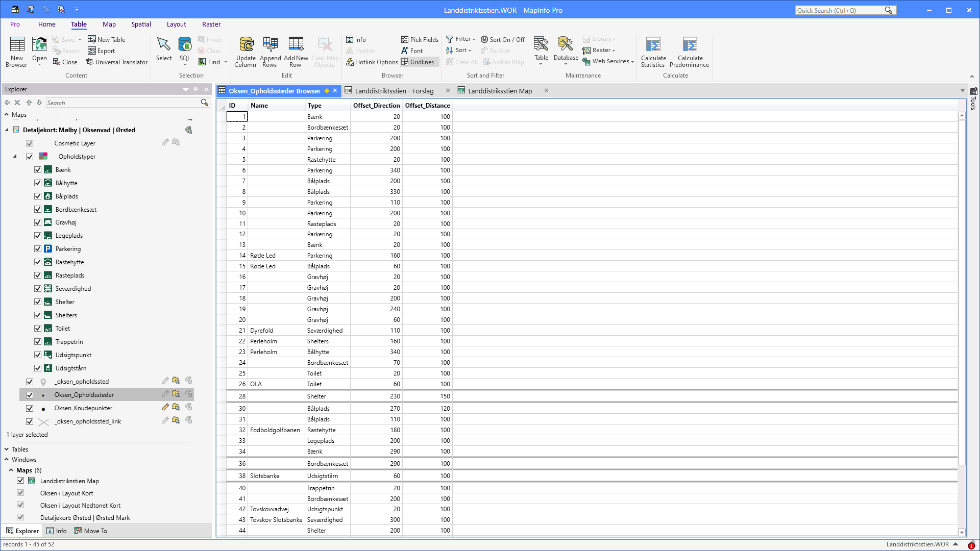Click the Select arrow tool
Viewport: 980px width, 551px height.
(x=164, y=45)
